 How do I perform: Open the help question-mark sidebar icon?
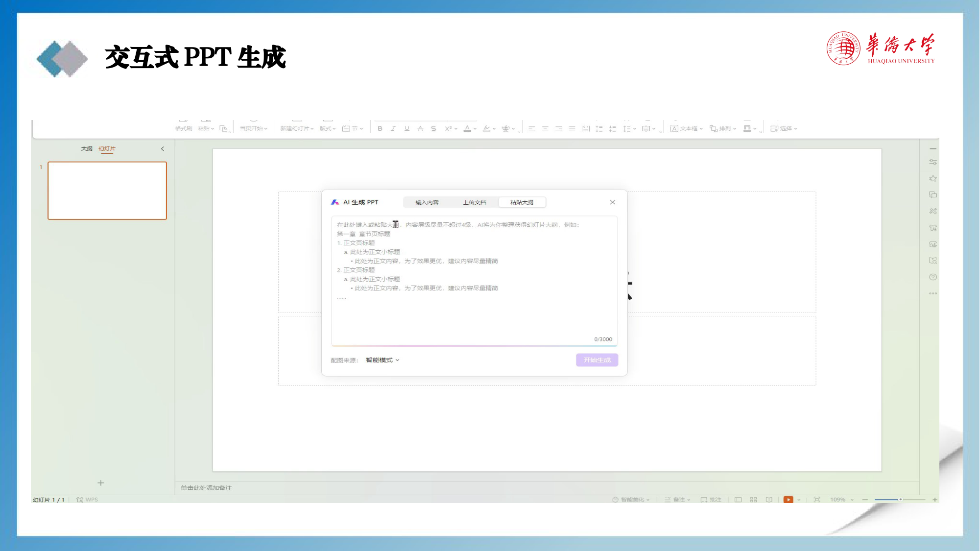point(933,277)
